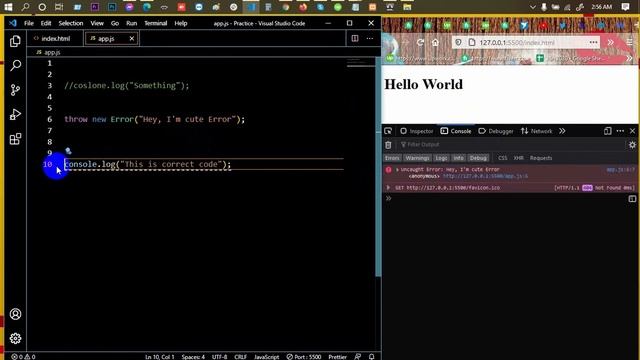Open the editor More Actions menu

click(370, 38)
